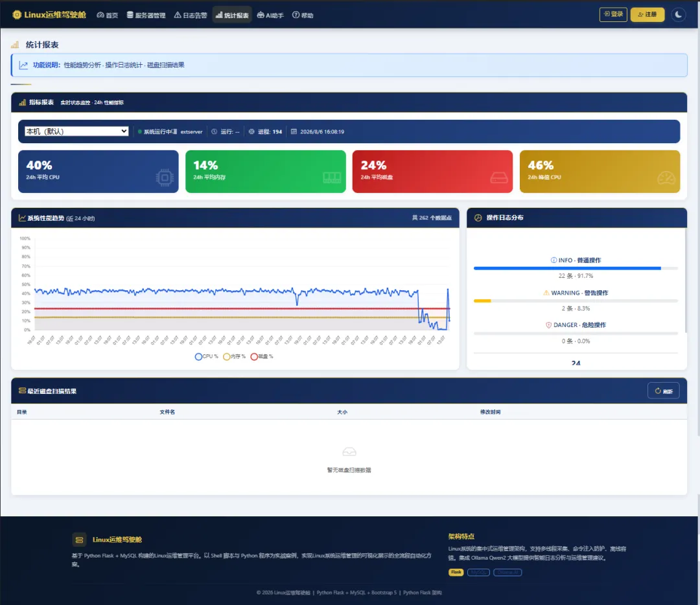
Task: Click the footer Linux运维驾驶舱 logo icon
Action: coord(80,540)
